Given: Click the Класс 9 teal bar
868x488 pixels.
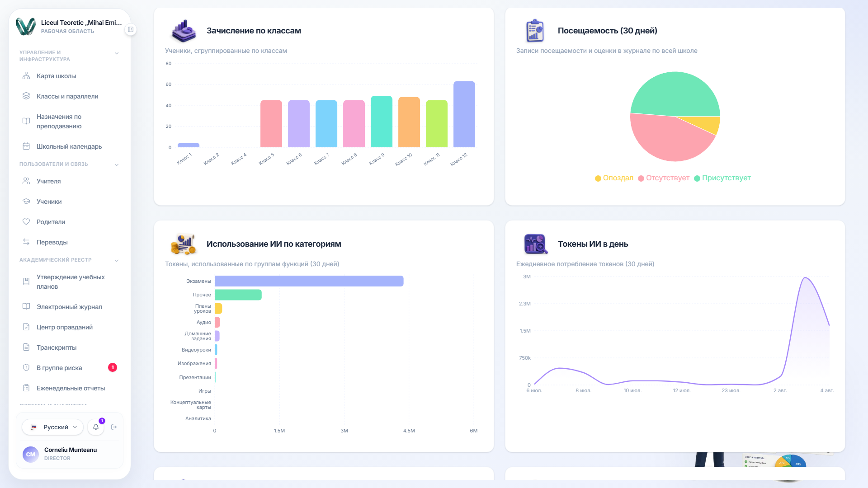Looking at the screenshot, I should pyautogui.click(x=382, y=122).
